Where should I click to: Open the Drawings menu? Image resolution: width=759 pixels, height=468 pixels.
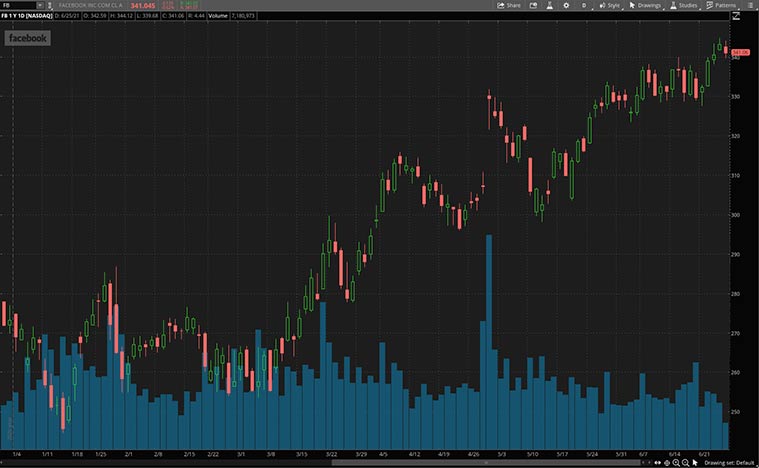click(x=645, y=5)
